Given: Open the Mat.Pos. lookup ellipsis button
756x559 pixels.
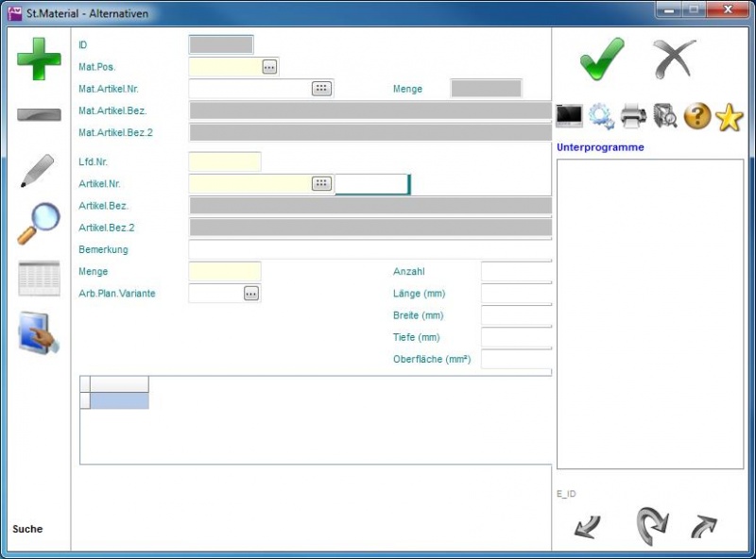Looking at the screenshot, I should pyautogui.click(x=269, y=67).
